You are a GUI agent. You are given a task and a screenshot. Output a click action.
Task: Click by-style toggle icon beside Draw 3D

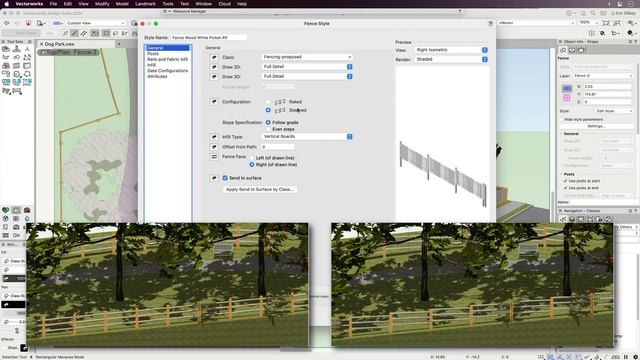click(x=214, y=76)
